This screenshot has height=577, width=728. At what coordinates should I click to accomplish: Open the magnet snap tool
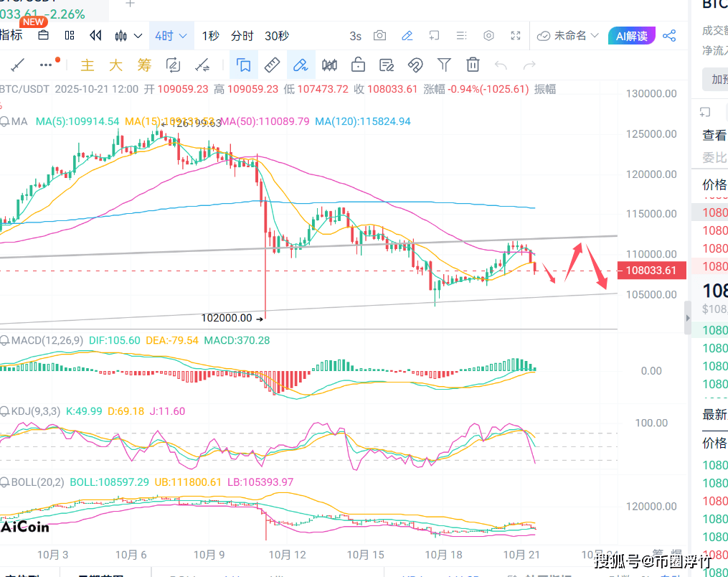point(416,64)
